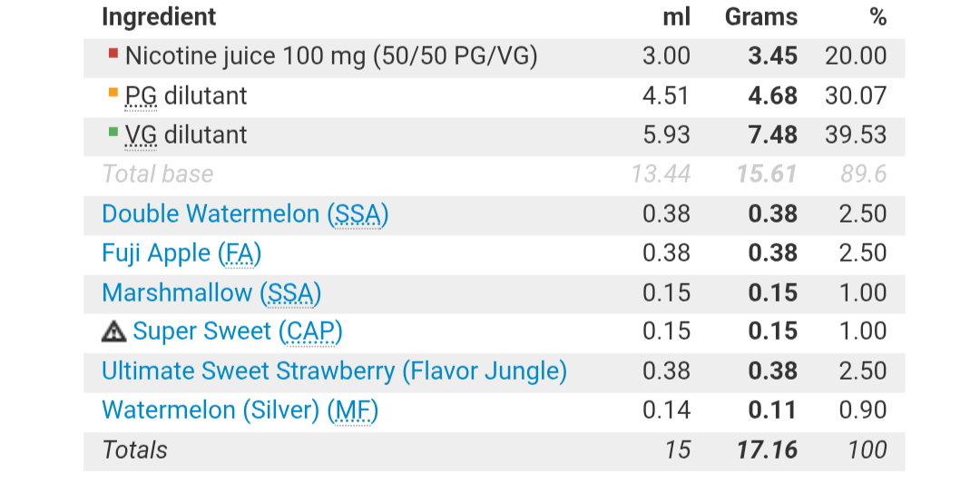Click the SSA abbreviation next to Double Watermelon
The width and height of the screenshot is (980, 494).
coord(358,214)
